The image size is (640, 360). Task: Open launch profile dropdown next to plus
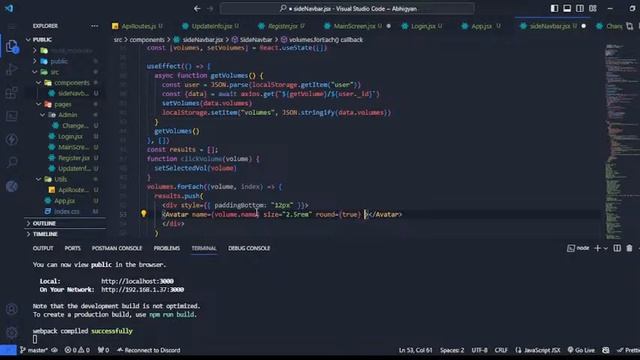(x=606, y=248)
